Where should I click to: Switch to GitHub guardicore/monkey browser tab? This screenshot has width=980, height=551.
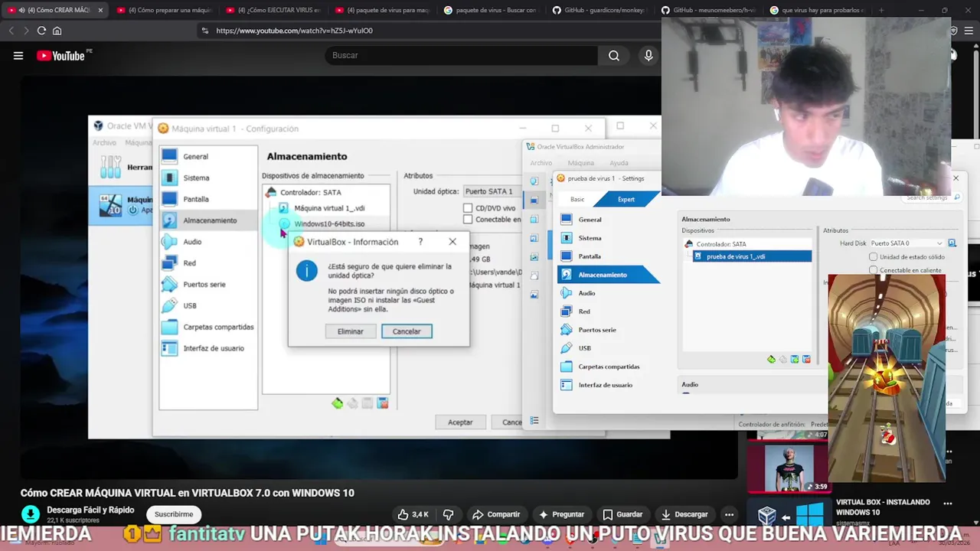click(600, 10)
